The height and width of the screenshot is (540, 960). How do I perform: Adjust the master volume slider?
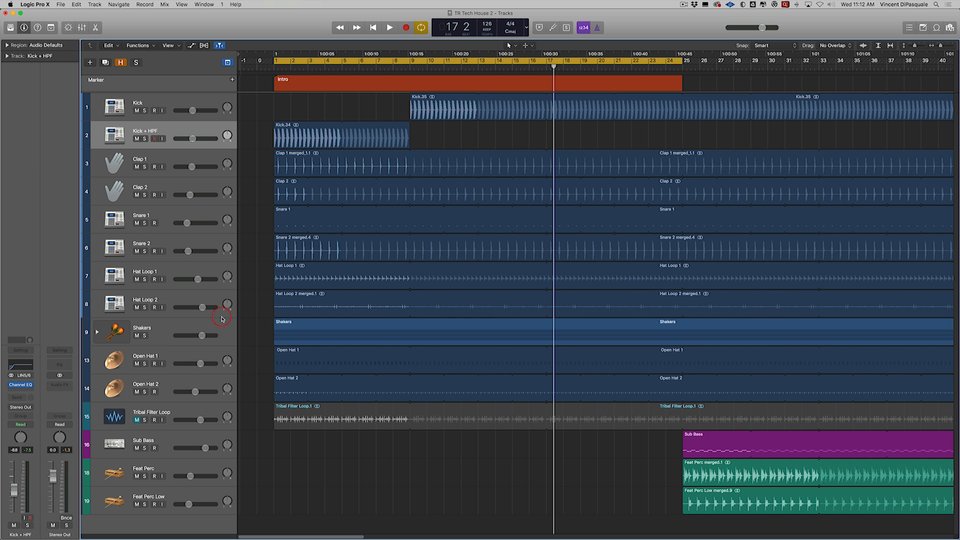(x=752, y=28)
